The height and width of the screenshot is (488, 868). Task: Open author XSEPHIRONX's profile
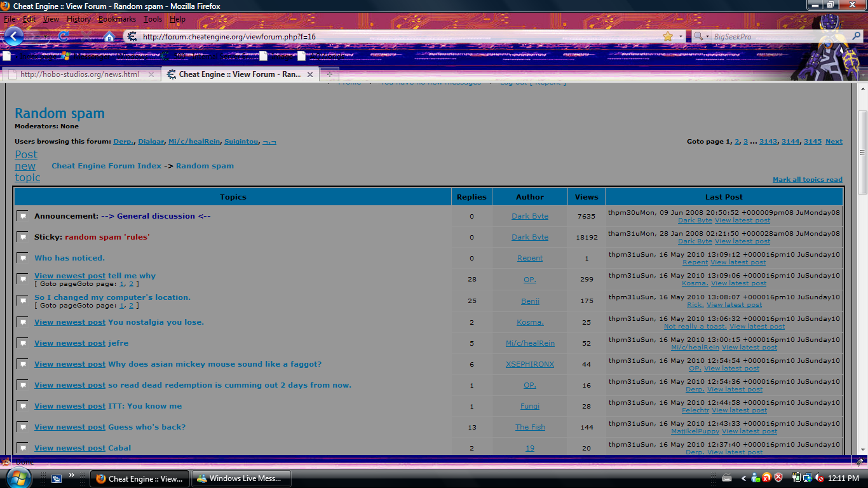coord(530,364)
